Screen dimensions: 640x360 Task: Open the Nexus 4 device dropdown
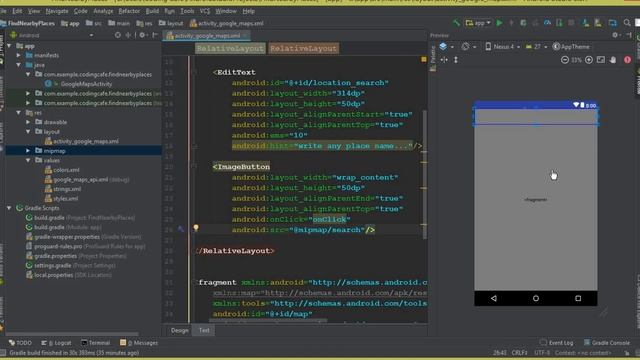tap(502, 47)
